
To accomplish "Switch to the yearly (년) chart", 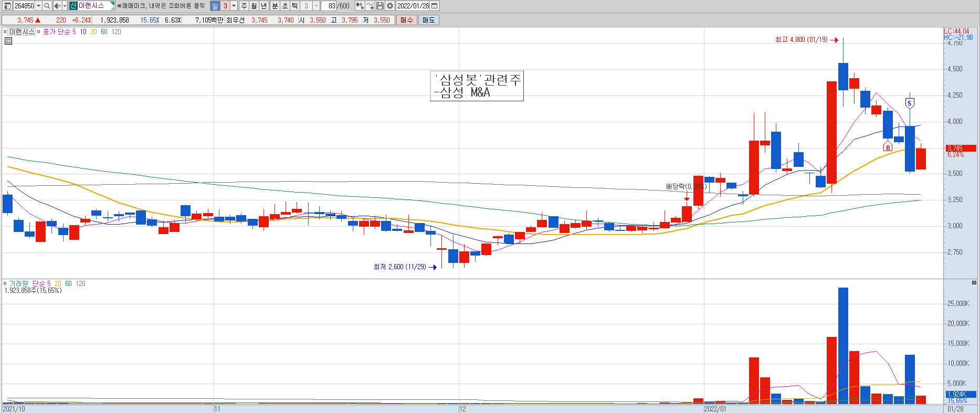I will point(264,6).
